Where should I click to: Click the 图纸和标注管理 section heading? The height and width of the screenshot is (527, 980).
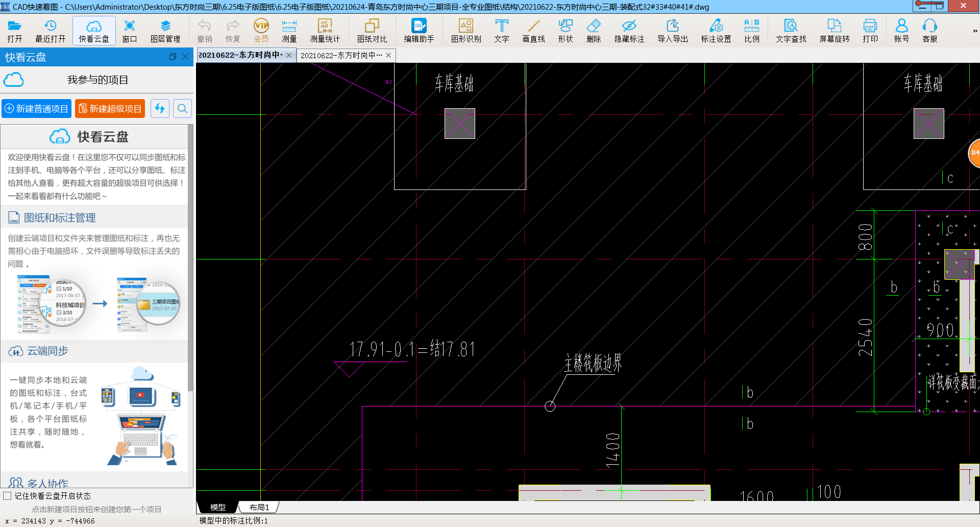click(60, 218)
